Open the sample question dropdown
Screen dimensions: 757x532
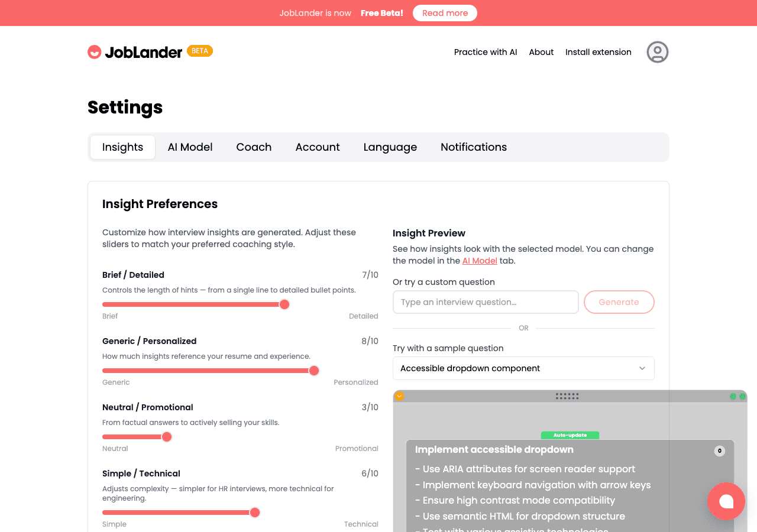tap(523, 368)
